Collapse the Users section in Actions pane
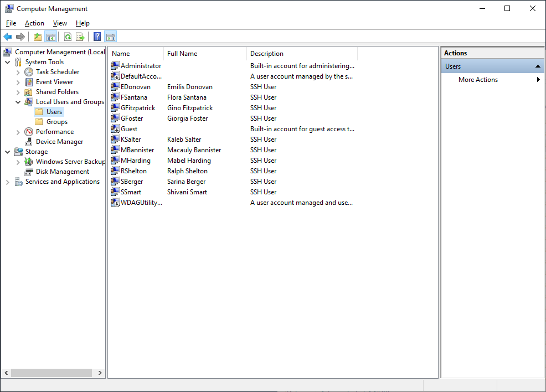This screenshot has height=392, width=546. [538, 66]
